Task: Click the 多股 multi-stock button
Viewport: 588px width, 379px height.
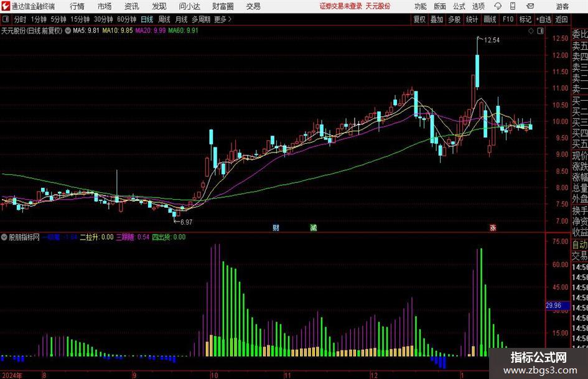Action: pyautogui.click(x=454, y=19)
